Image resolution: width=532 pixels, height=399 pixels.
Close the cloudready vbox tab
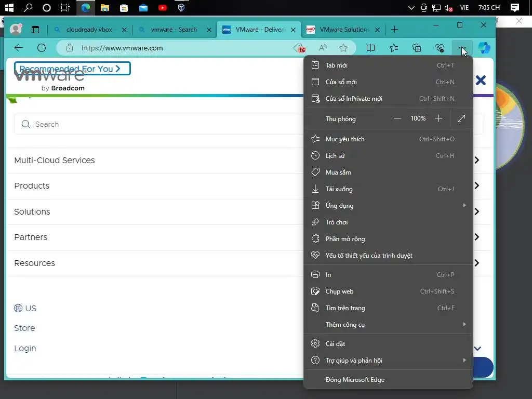(x=124, y=30)
